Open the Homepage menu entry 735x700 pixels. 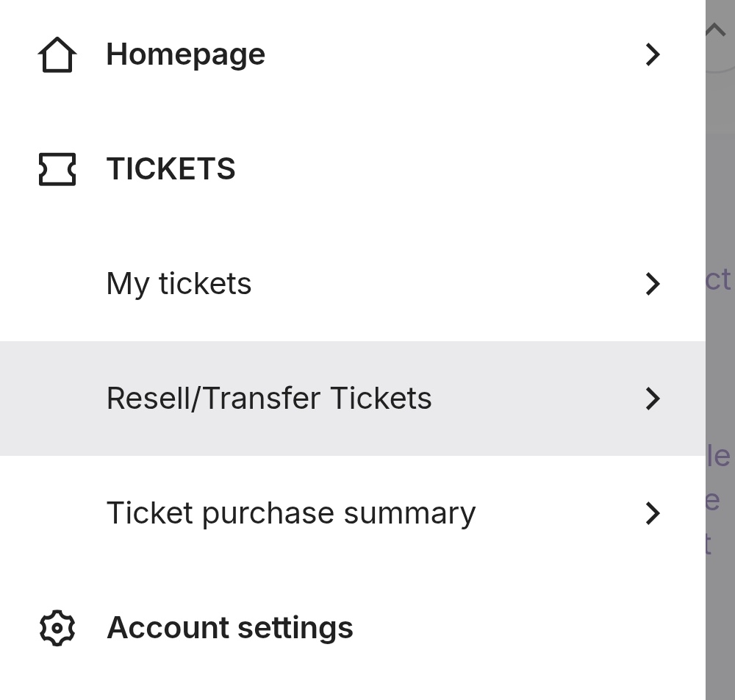pyautogui.click(x=185, y=54)
